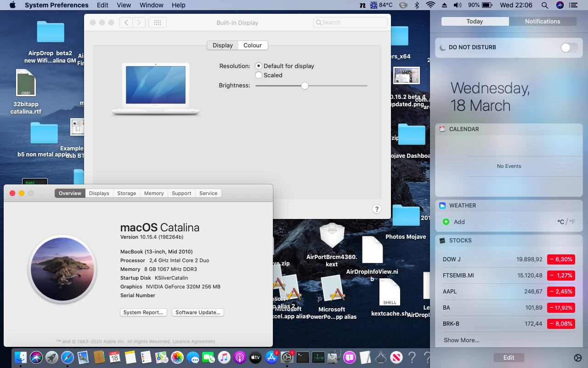588x368 pixels.
Task: Select kextcache.sh file on desktop
Action: [x=390, y=298]
